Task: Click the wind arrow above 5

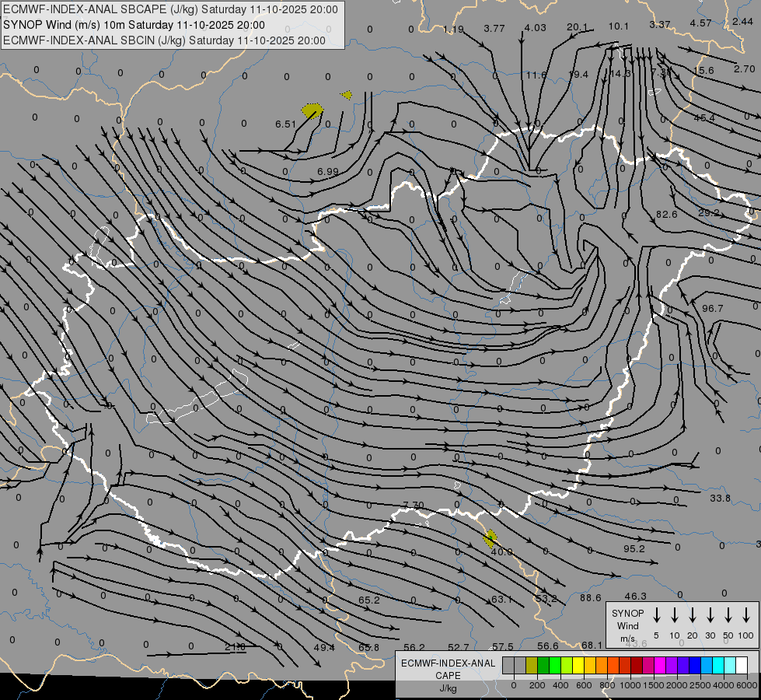Action: pos(657,614)
